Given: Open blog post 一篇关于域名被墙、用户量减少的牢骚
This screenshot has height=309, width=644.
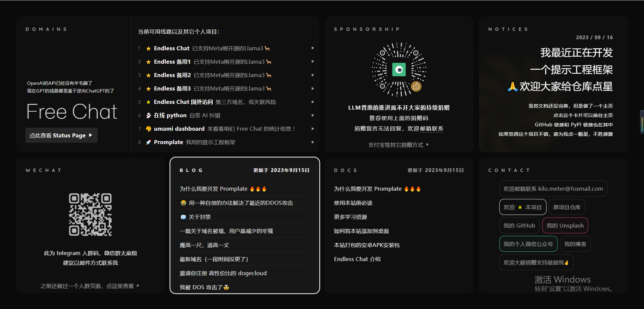Looking at the screenshot, I should (x=226, y=231).
